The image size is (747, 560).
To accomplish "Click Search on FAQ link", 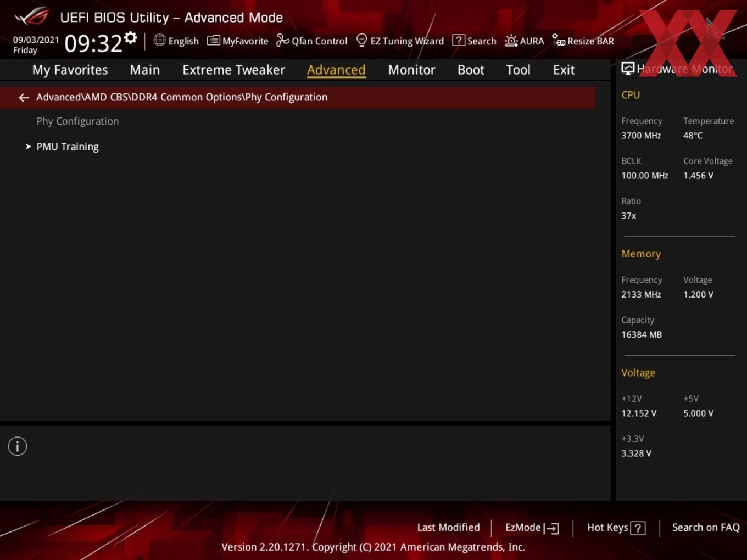I will tap(706, 527).
